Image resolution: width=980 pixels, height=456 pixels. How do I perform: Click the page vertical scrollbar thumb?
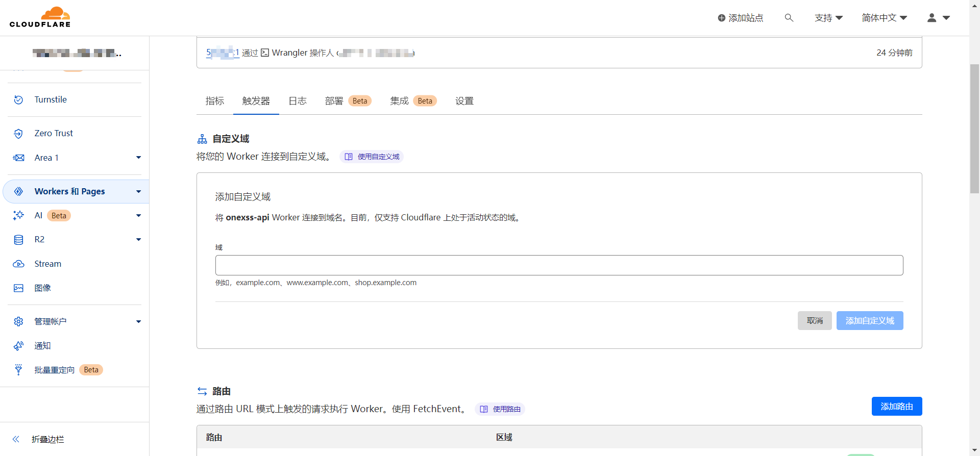click(974, 129)
